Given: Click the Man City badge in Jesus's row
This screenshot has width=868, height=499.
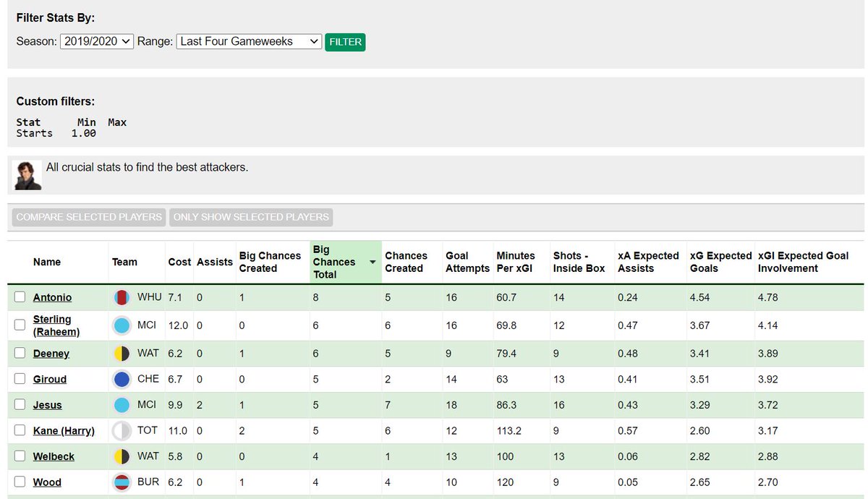Looking at the screenshot, I should coord(122,405).
